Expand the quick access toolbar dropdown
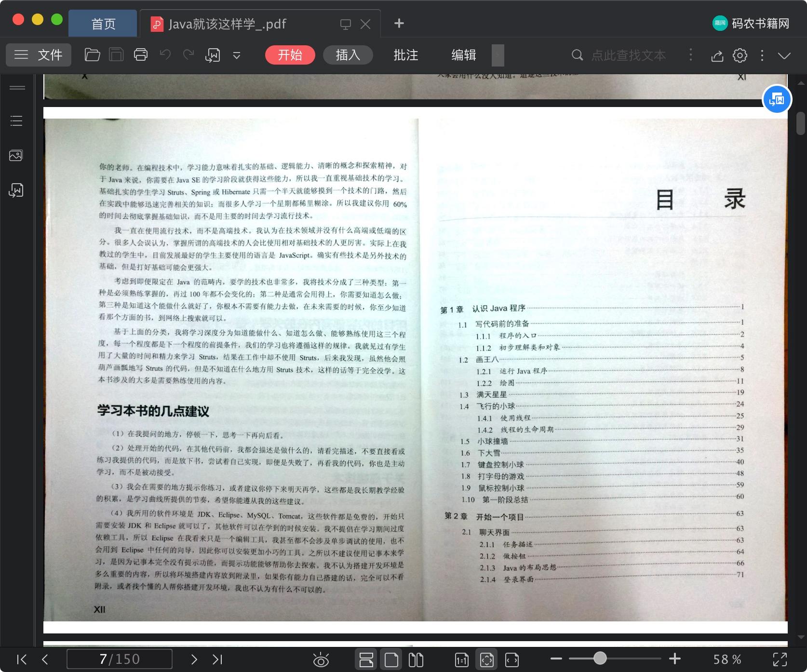The height and width of the screenshot is (672, 807). pyautogui.click(x=237, y=55)
